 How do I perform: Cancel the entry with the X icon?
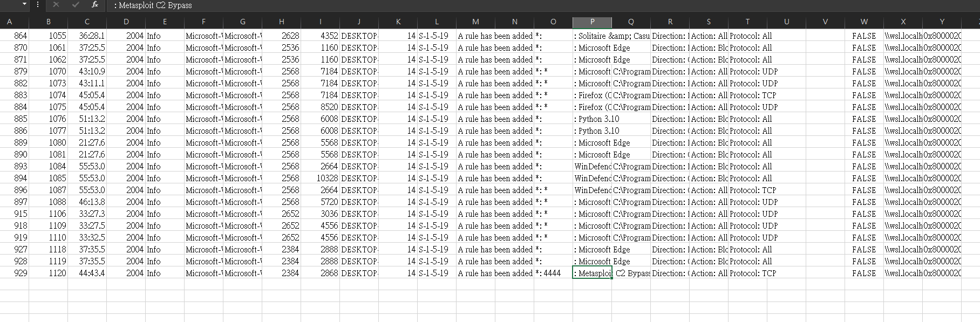(x=56, y=4)
